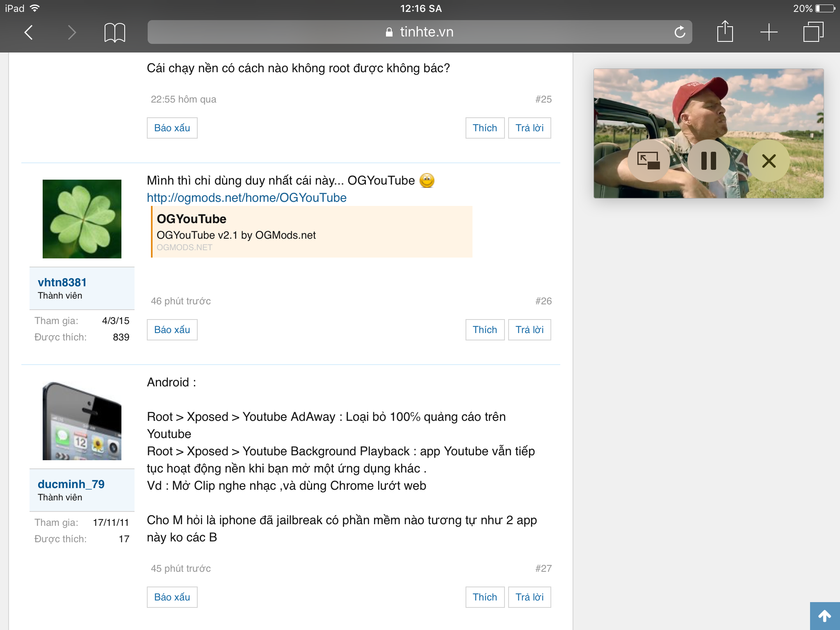Tap the tinhte.vn address bar

[419, 32]
